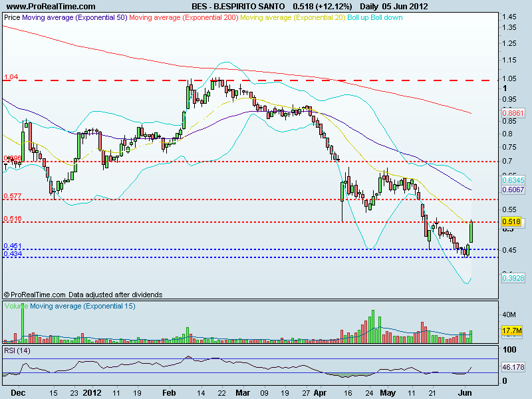This screenshot has width=532, height=399.
Task: Select Moving average (Exponential 200) legend
Action: click(184, 17)
